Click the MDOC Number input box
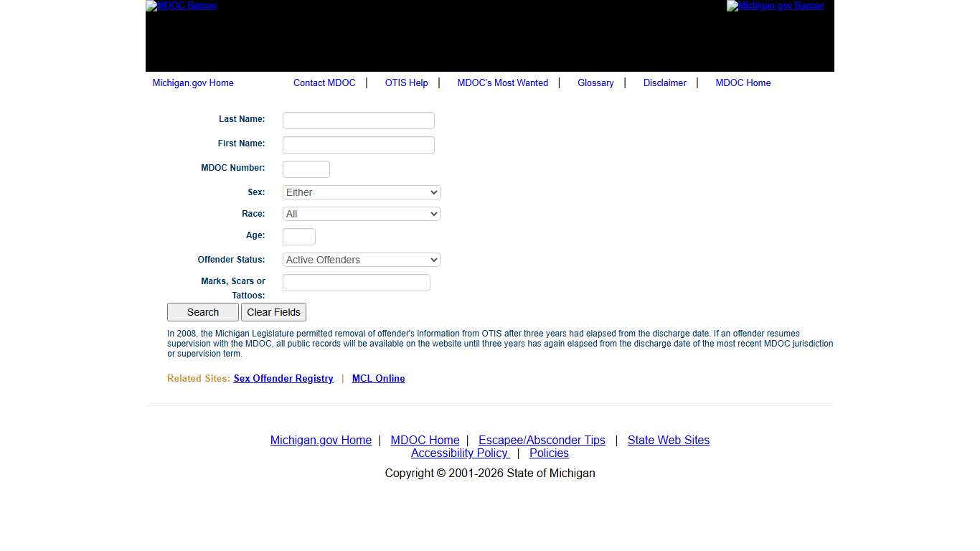This screenshot has width=980, height=551. point(306,169)
